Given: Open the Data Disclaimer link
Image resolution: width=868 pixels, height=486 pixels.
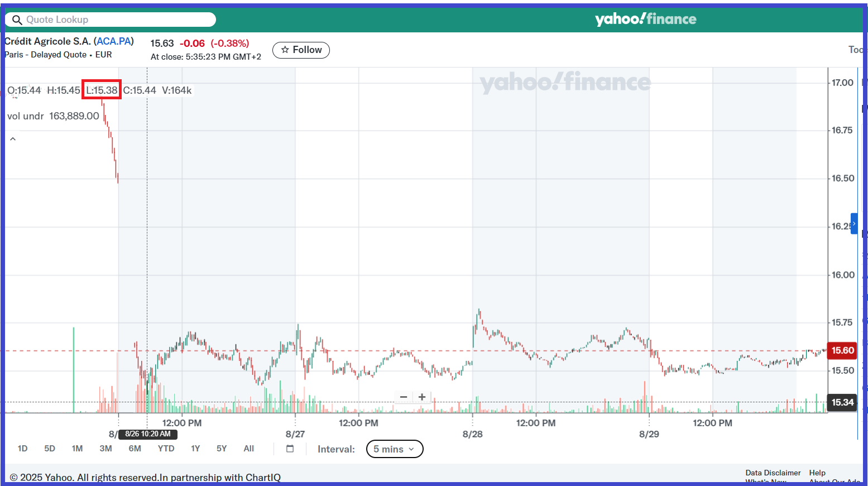Looking at the screenshot, I should point(773,473).
